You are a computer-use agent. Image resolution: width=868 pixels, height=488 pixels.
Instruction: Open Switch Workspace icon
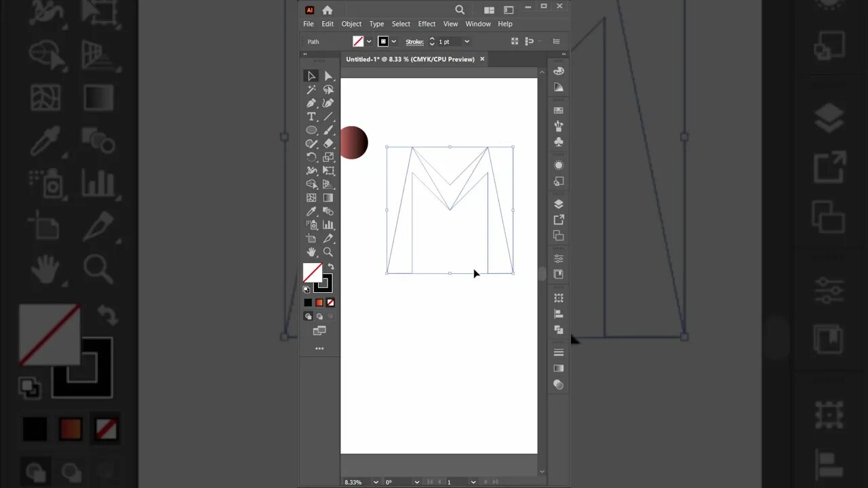click(x=509, y=9)
